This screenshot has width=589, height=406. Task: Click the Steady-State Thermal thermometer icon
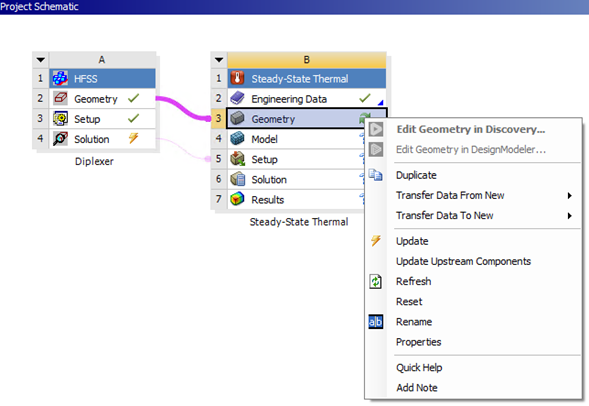(x=237, y=78)
